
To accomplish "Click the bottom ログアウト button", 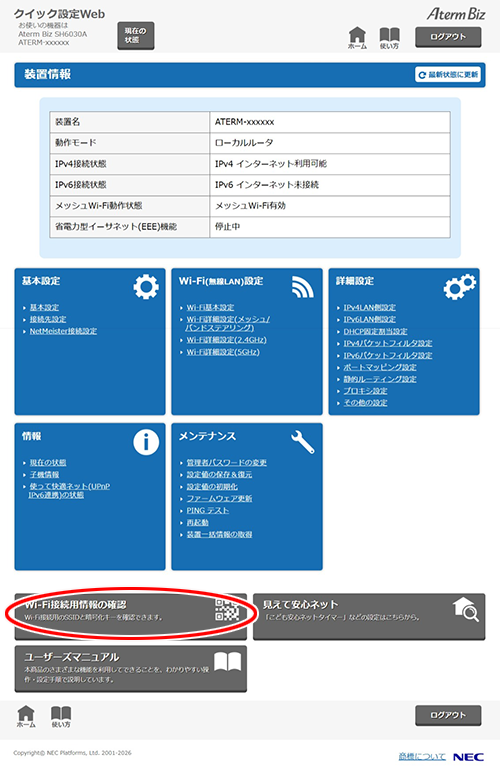I will coord(448,715).
